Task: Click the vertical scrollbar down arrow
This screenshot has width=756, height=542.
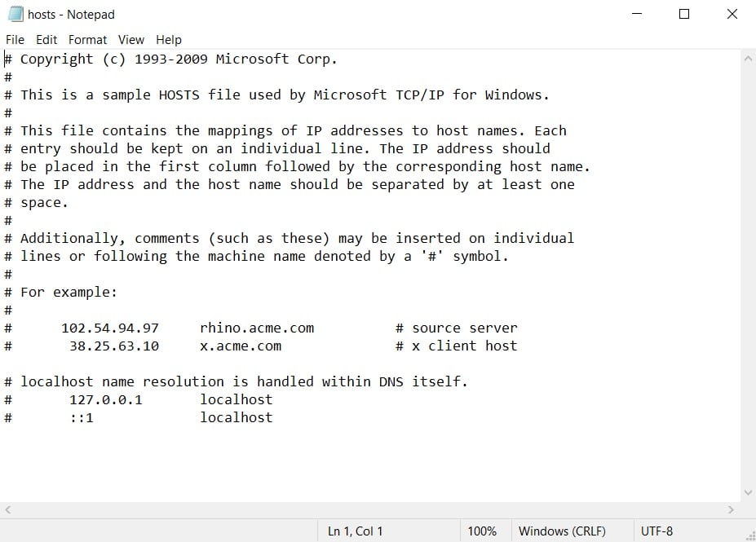Action: 747,492
